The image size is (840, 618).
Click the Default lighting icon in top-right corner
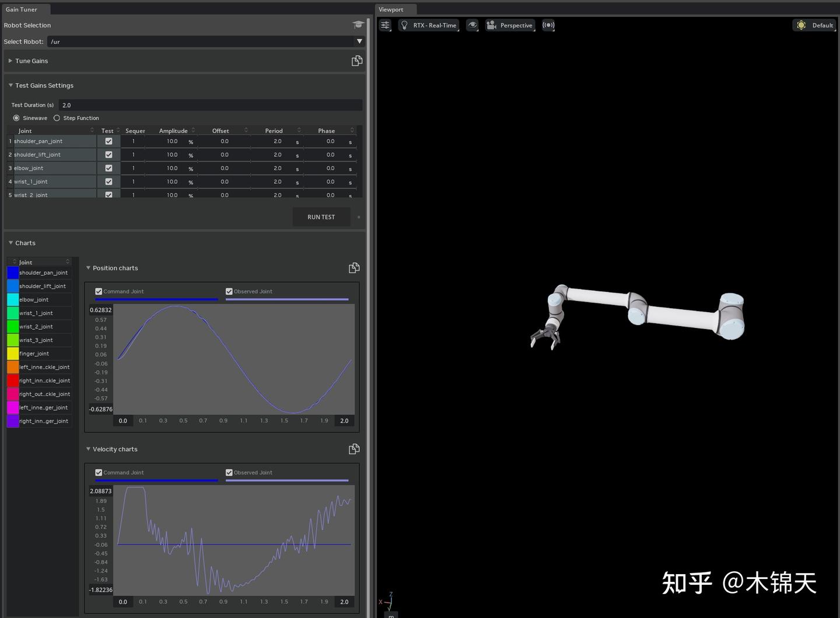coord(801,25)
